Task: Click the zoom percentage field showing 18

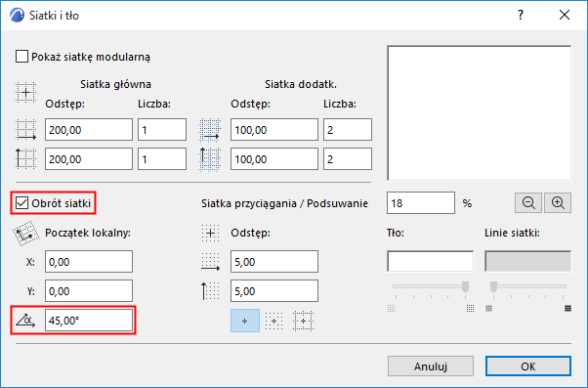Action: coord(421,203)
